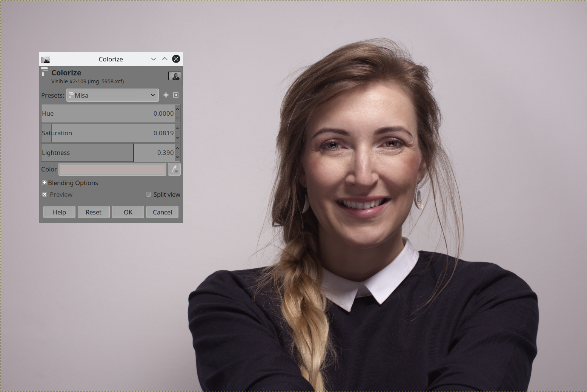Screen dimensions: 587x392
Task: Reset the Colorize settings
Action: (94, 212)
